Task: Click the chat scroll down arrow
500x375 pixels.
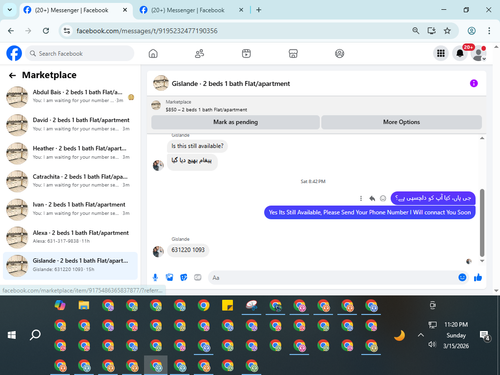Action: click(x=482, y=261)
